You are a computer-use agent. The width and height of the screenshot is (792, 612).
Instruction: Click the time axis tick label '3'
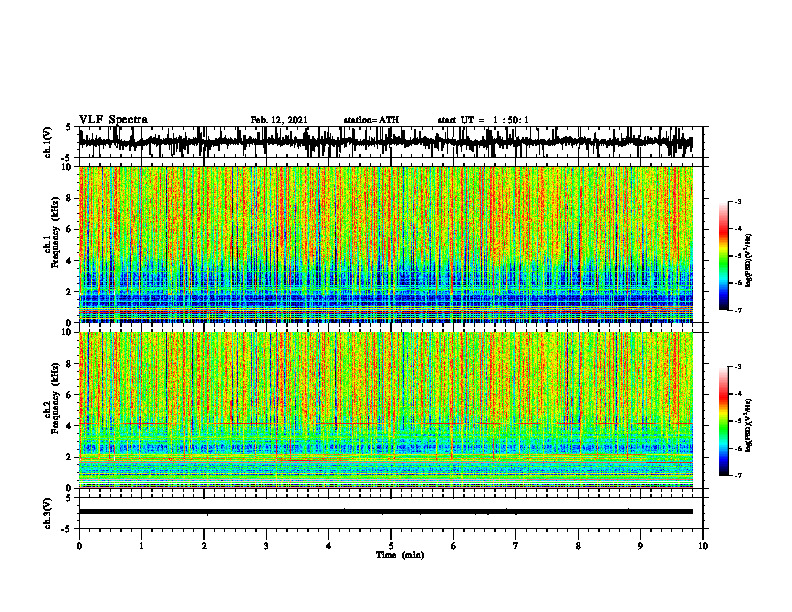point(266,546)
